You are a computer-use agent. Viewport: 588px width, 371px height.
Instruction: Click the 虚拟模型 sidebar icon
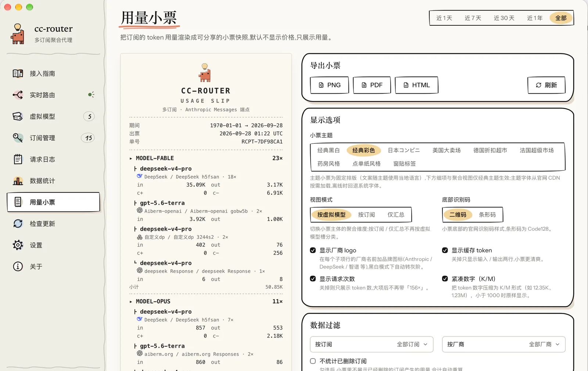click(18, 116)
